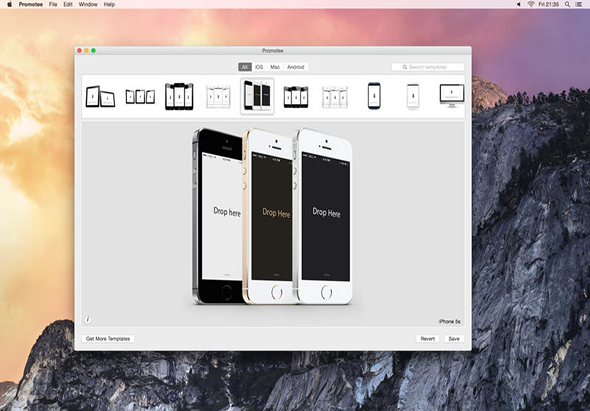Open Notification Center icon
590x411 pixels.
pyautogui.click(x=579, y=5)
